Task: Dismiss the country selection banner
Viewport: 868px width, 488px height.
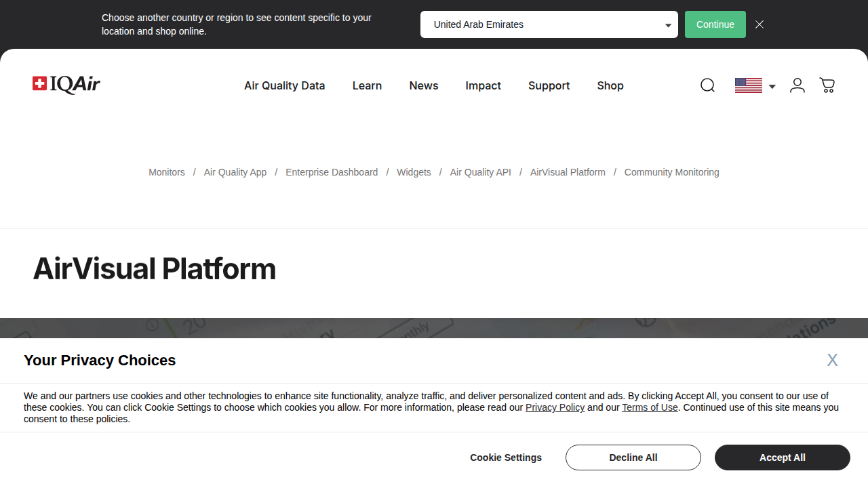Action: coord(759,24)
